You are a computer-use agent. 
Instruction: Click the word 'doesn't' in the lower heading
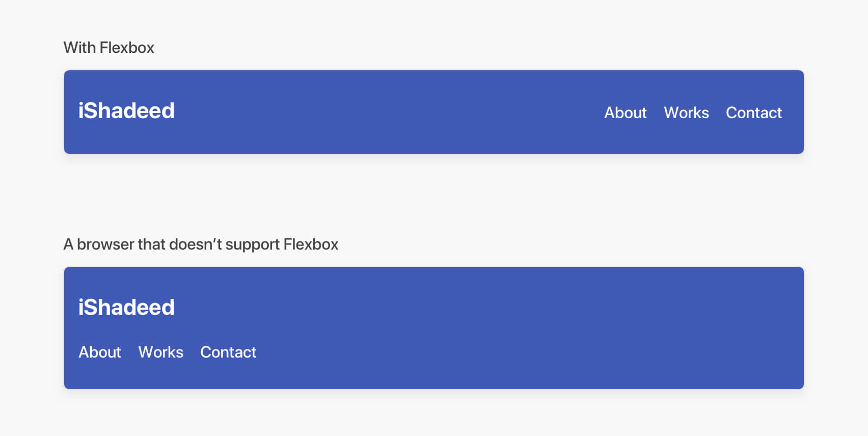point(196,244)
